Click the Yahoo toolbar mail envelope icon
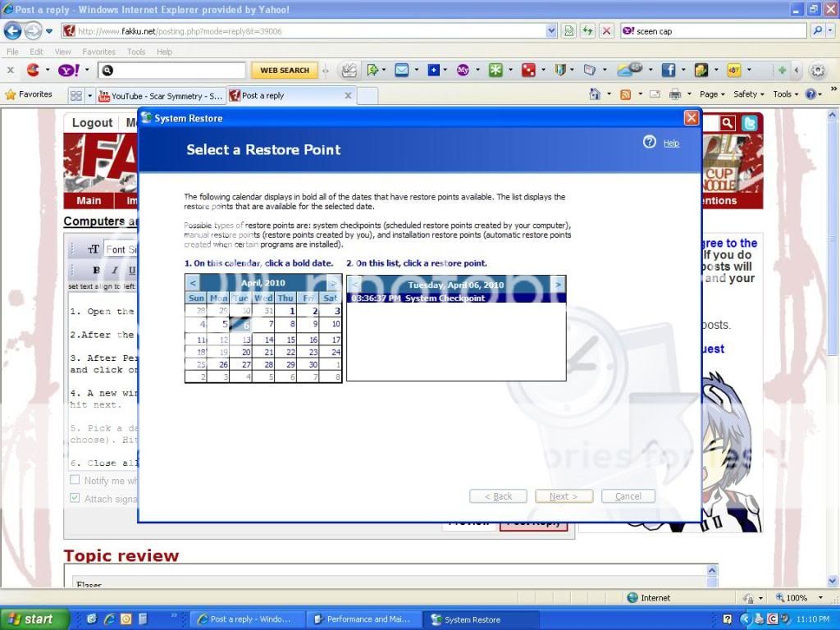The width and height of the screenshot is (840, 630). pos(401,71)
